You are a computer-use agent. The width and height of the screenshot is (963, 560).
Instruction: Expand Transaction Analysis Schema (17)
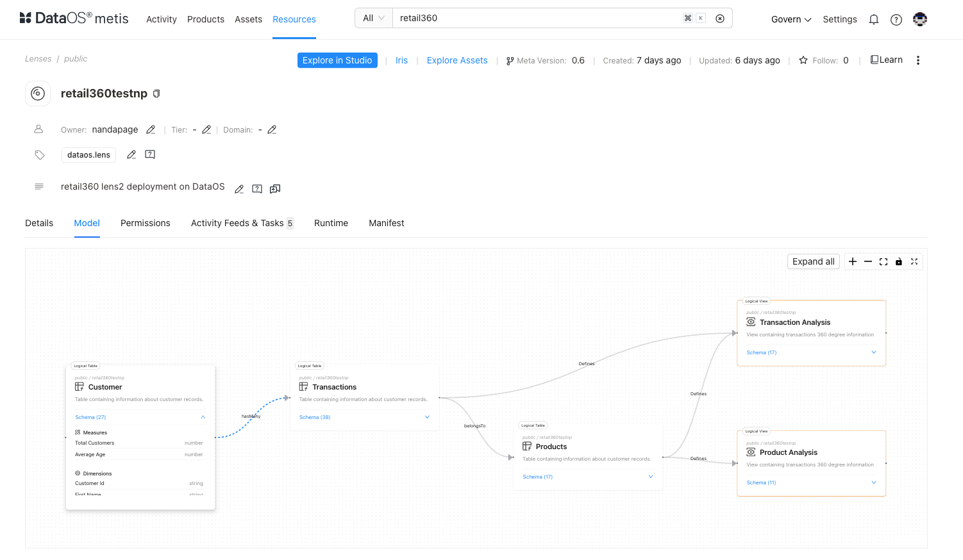(874, 352)
